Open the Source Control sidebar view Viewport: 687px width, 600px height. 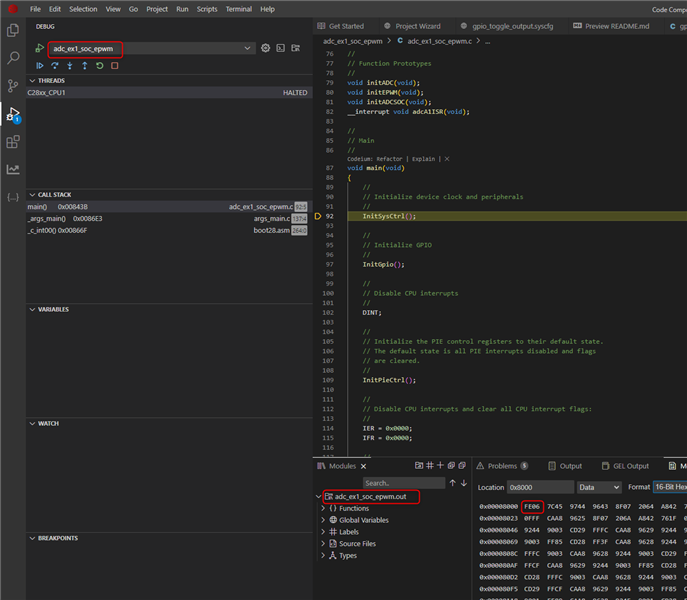(x=13, y=86)
